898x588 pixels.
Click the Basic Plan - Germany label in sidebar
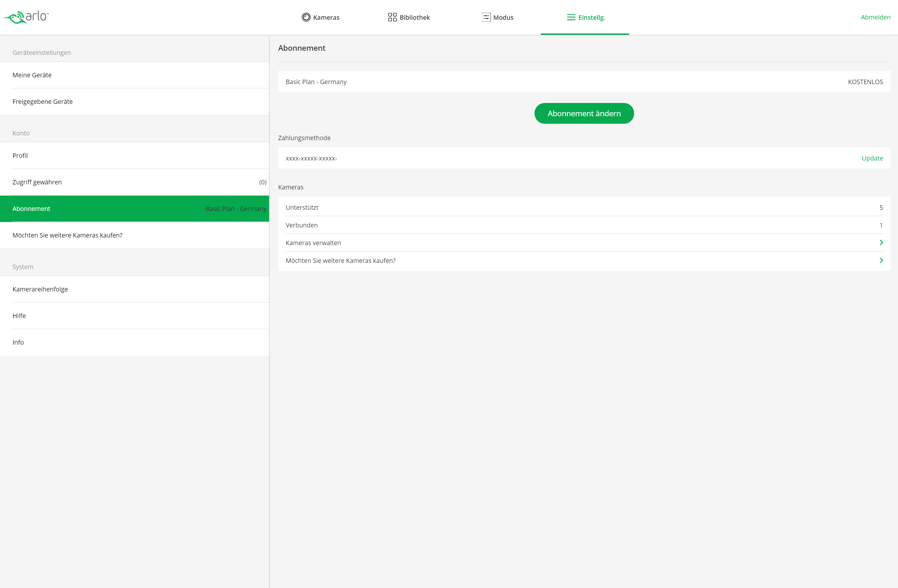[x=236, y=209]
